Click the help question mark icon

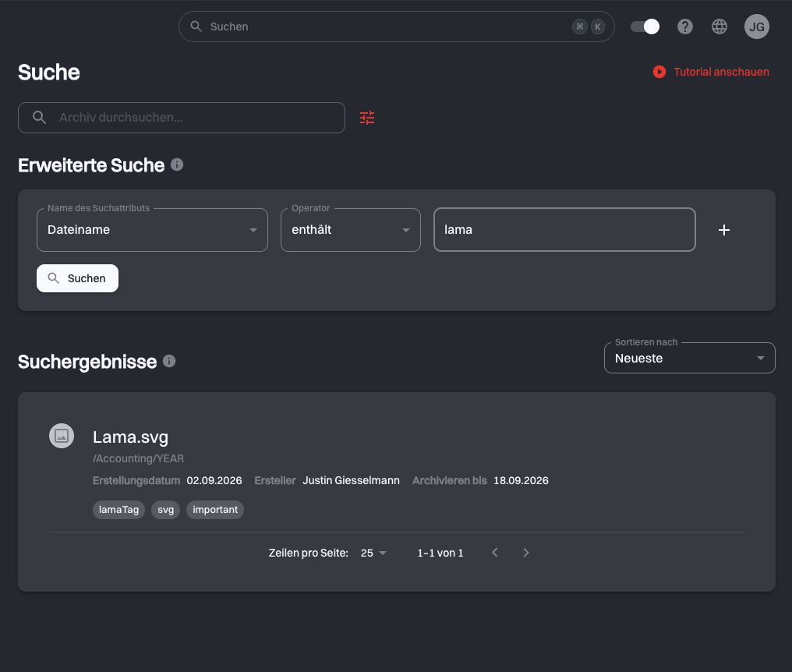click(685, 27)
